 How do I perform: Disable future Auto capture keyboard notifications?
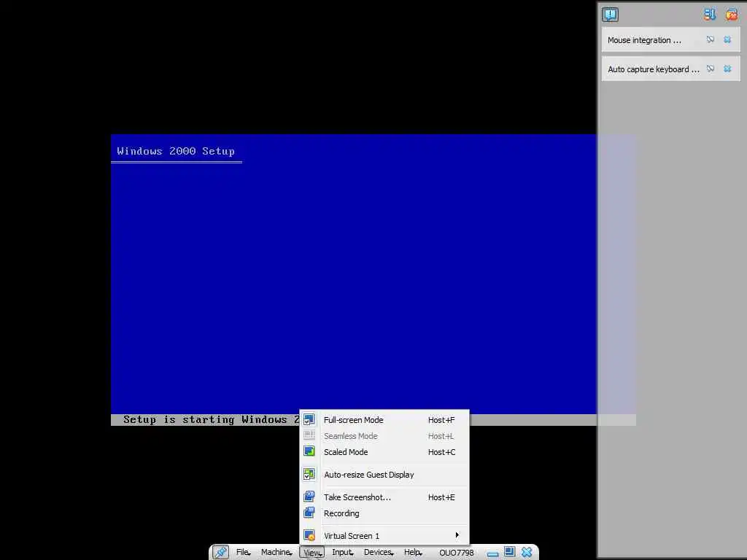tap(711, 69)
